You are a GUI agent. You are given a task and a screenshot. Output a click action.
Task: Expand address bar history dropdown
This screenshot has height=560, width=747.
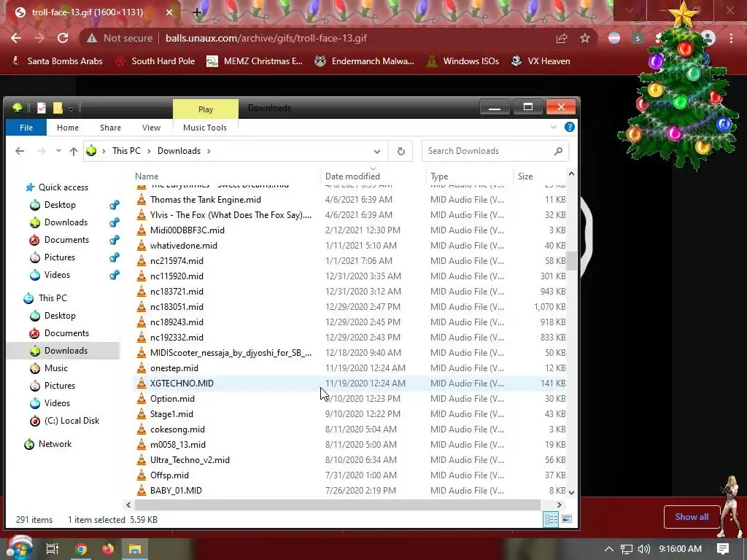point(377,152)
